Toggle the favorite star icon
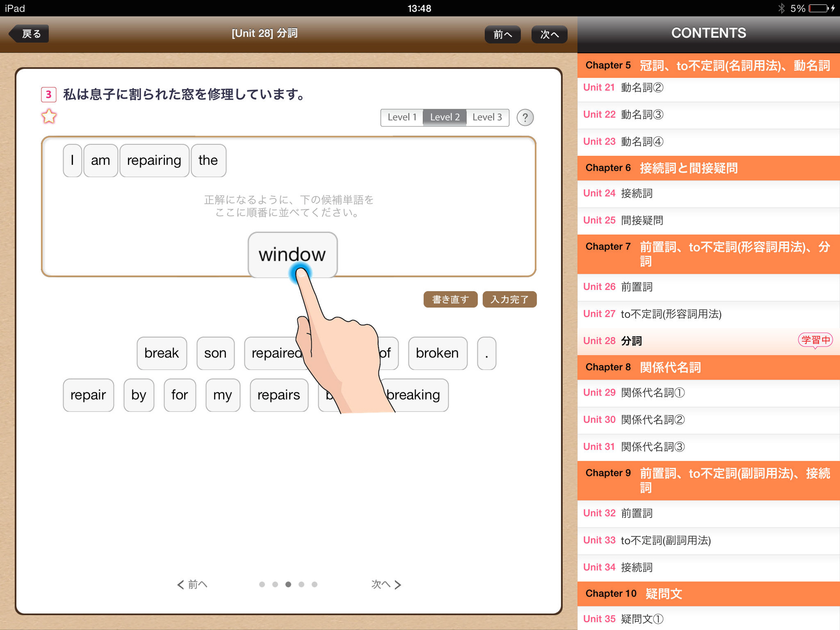The image size is (840, 630). click(x=49, y=116)
